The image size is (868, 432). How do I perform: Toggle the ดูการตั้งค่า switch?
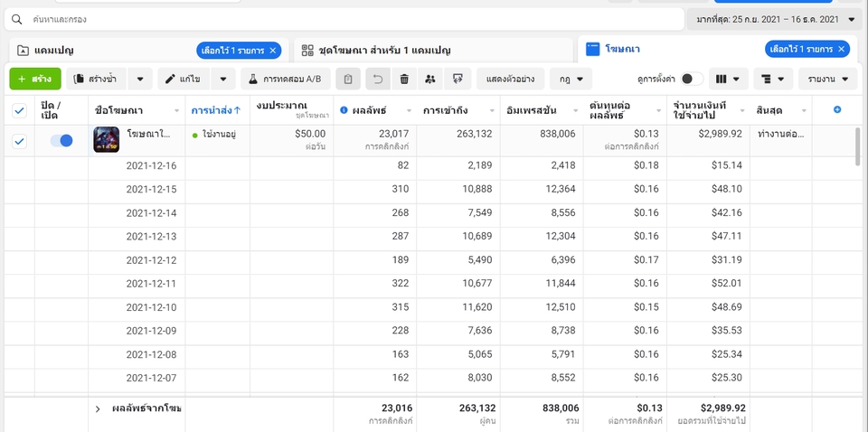coord(692,80)
